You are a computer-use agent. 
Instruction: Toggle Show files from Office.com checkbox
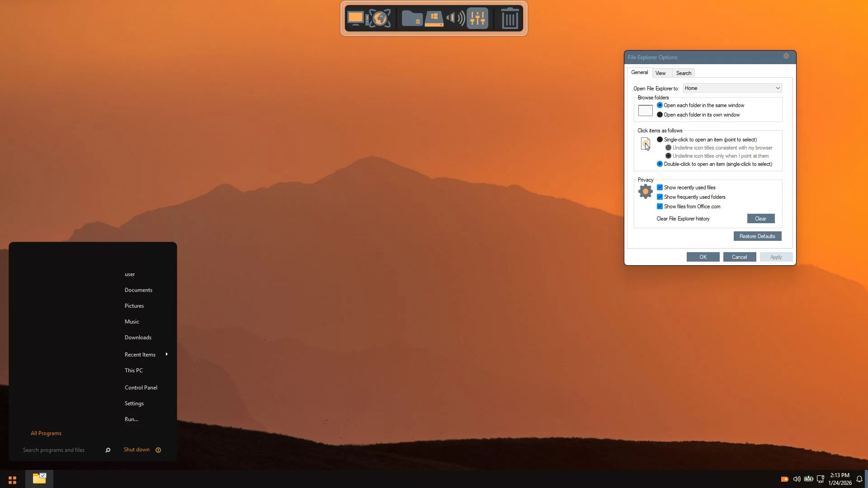click(660, 206)
